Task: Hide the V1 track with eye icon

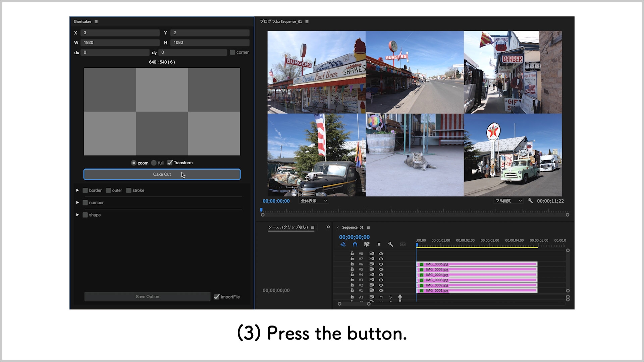Action: pyautogui.click(x=381, y=290)
